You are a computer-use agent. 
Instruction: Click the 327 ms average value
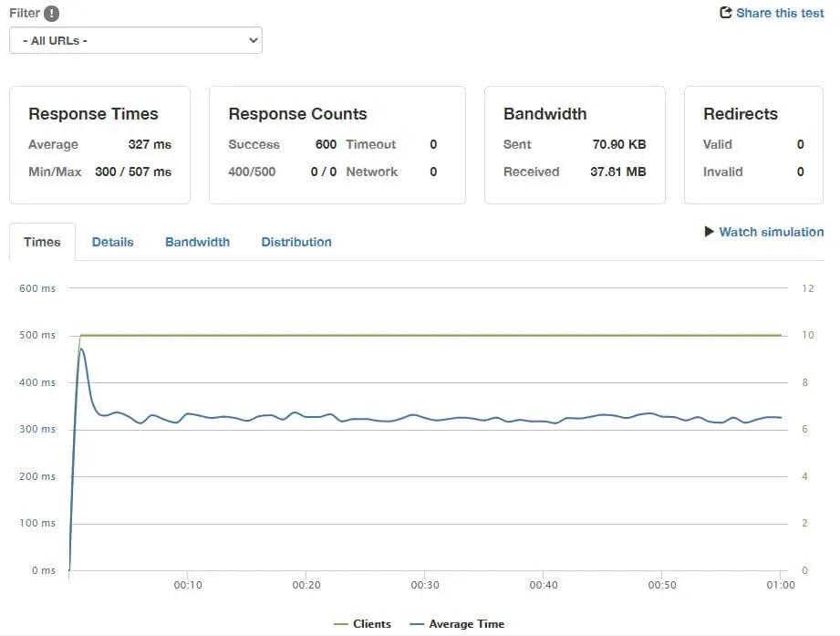[150, 144]
